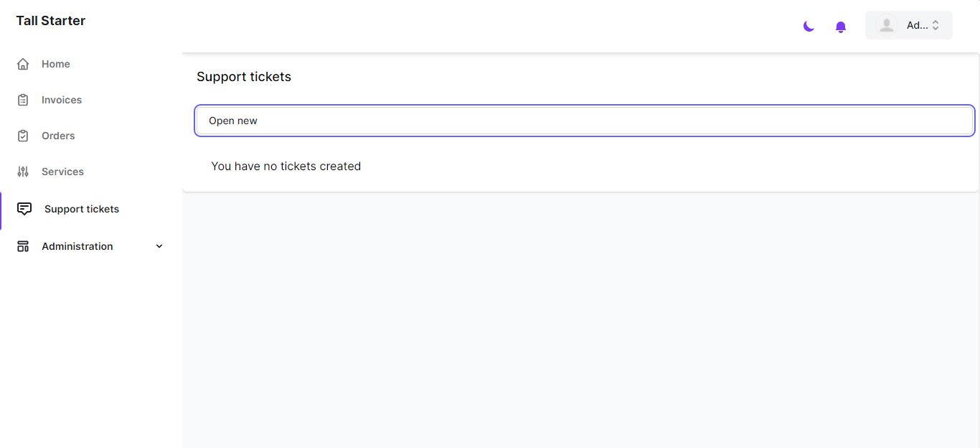980x448 pixels.
Task: Click the Administration layout icon
Action: point(23,246)
